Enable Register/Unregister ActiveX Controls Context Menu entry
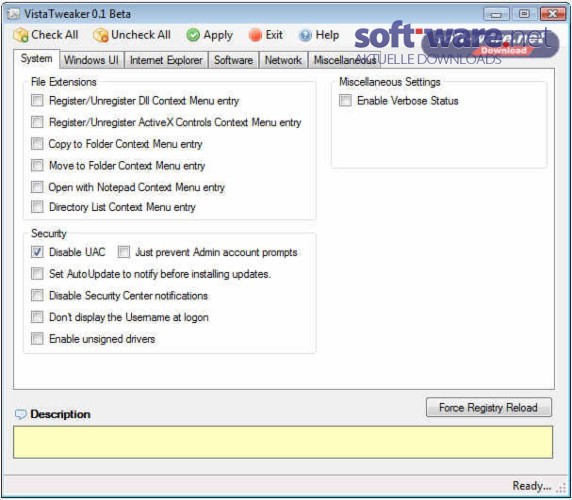The width and height of the screenshot is (572, 500). coord(37,122)
